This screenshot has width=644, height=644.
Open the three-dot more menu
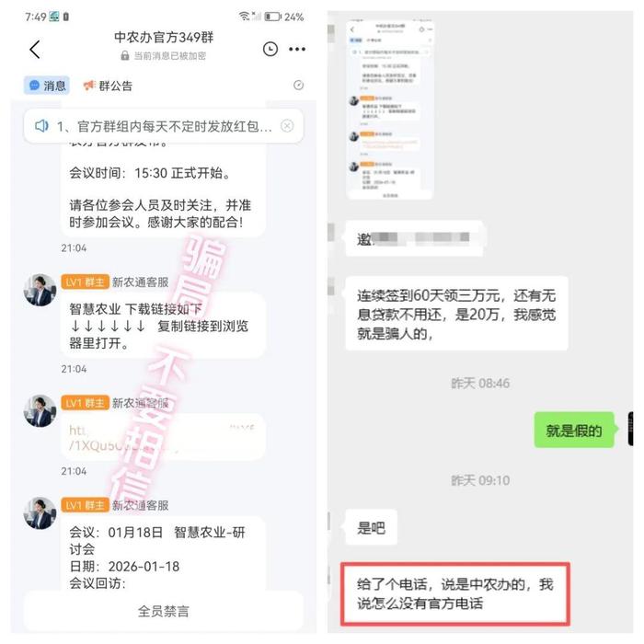pyautogui.click(x=296, y=50)
